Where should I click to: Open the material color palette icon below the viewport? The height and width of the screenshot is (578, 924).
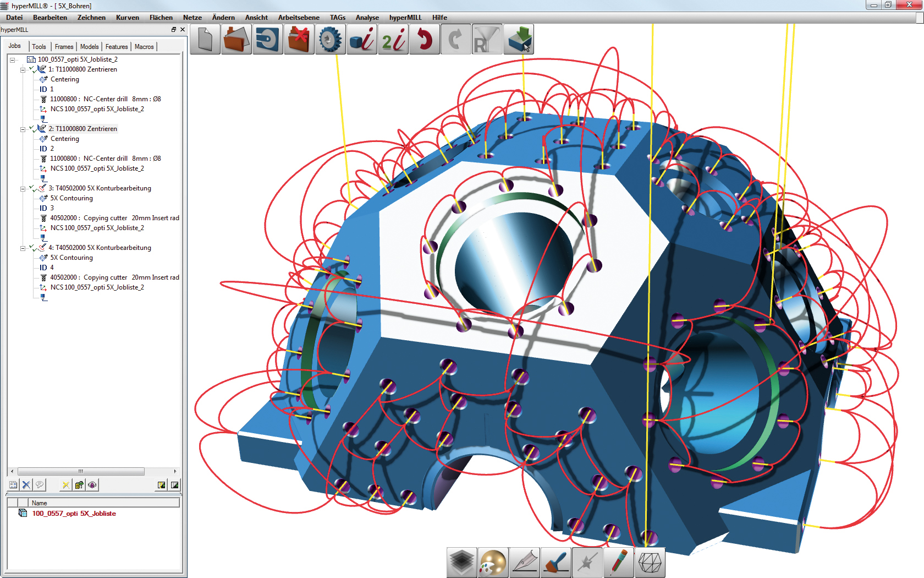[493, 563]
